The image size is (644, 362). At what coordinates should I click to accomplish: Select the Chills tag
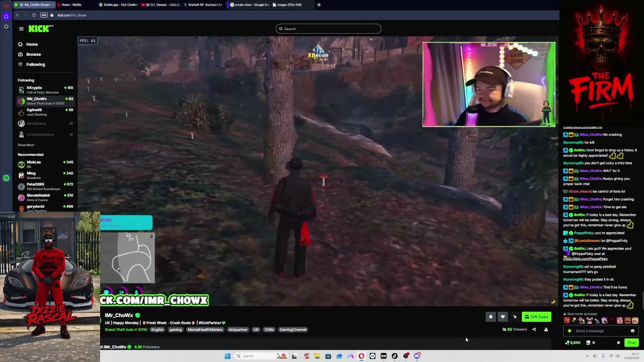(269, 330)
